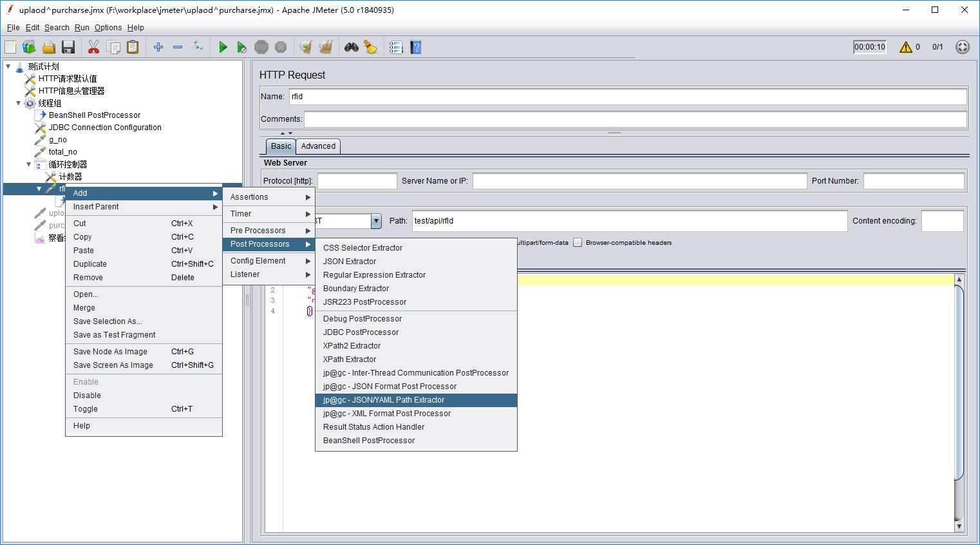
Task: Select HTTP信息头管理器 tree item
Action: click(x=71, y=91)
